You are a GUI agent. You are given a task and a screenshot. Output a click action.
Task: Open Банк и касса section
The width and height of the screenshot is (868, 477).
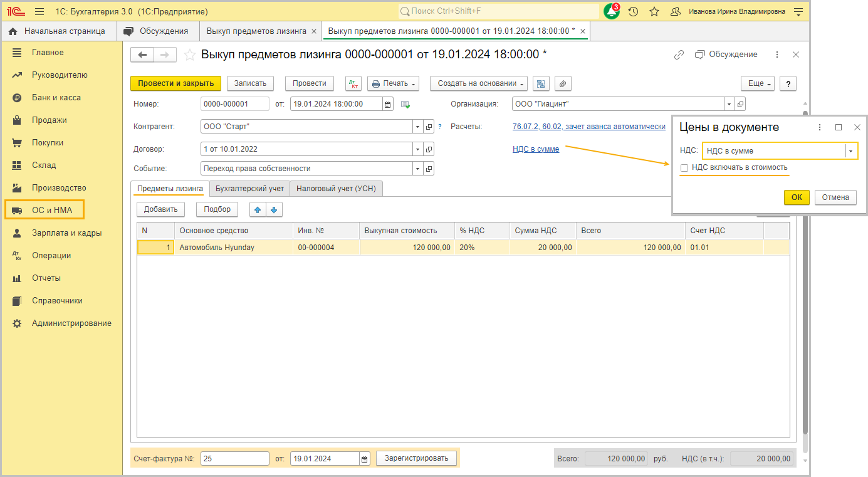click(56, 97)
